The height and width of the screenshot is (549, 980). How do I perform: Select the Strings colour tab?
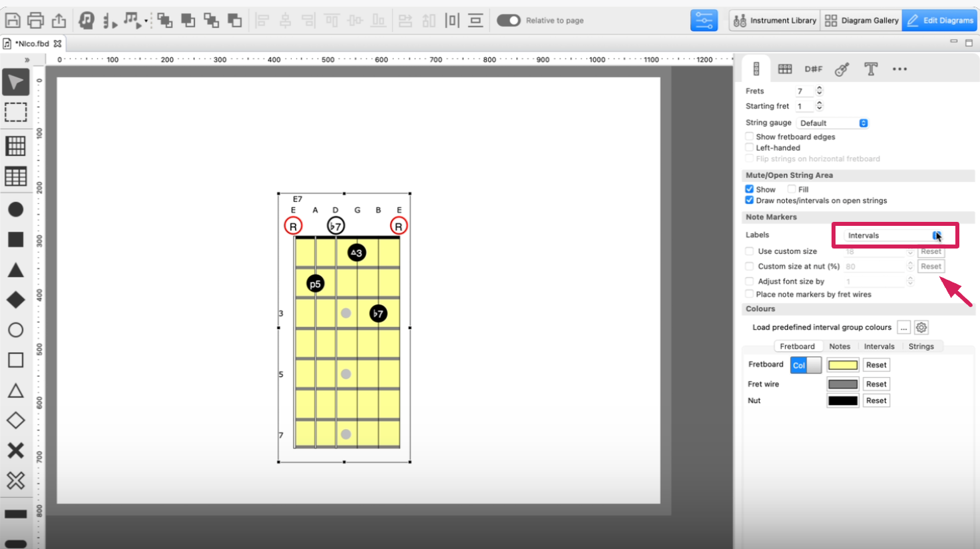921,346
